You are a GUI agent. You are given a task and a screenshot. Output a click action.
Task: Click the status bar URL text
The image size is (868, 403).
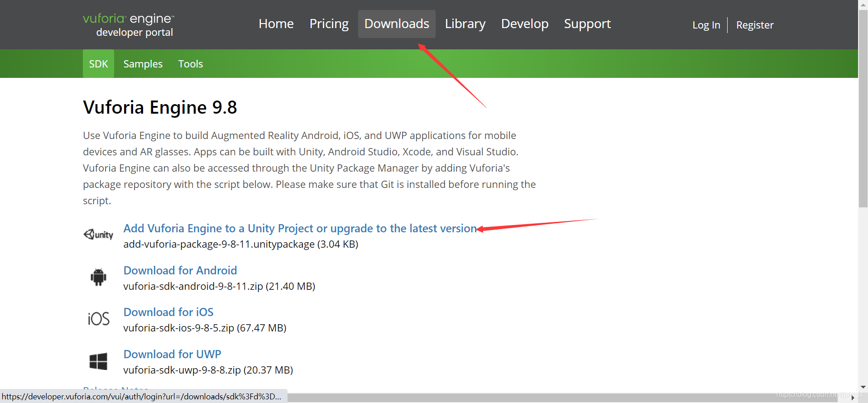(x=141, y=396)
